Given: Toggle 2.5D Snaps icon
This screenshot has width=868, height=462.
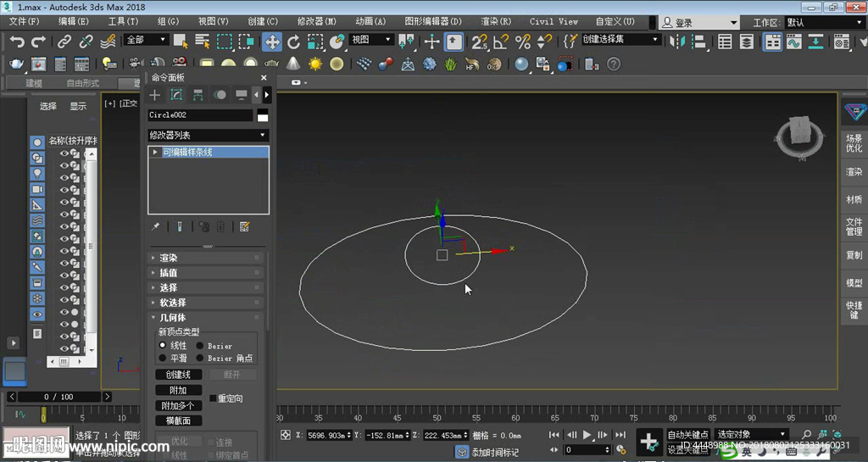Looking at the screenshot, I should tap(480, 42).
